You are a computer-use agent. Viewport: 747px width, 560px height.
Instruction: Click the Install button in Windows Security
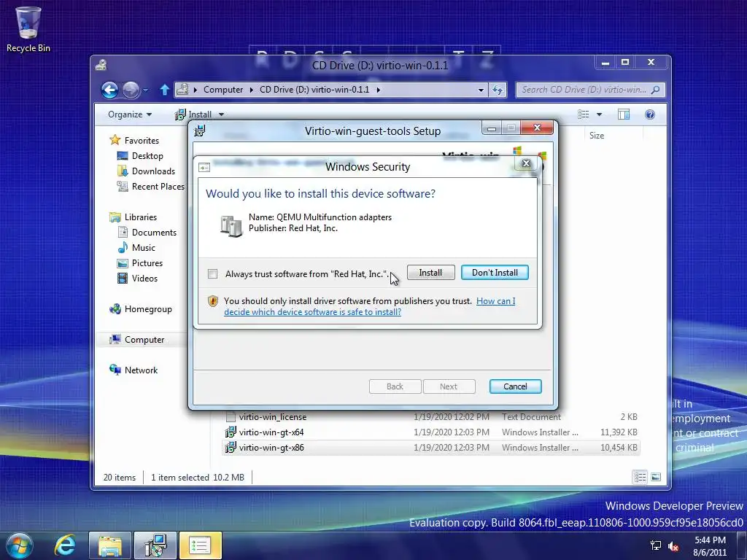[430, 273]
